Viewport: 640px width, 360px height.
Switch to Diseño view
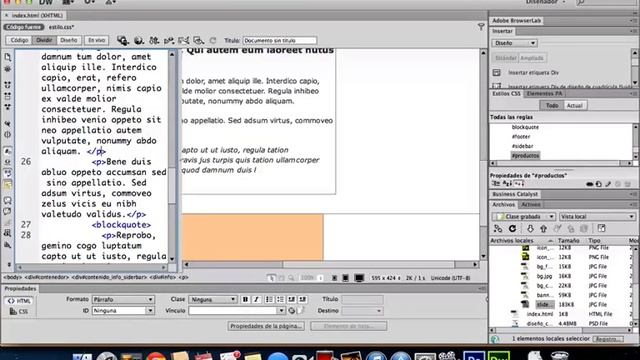[69, 40]
